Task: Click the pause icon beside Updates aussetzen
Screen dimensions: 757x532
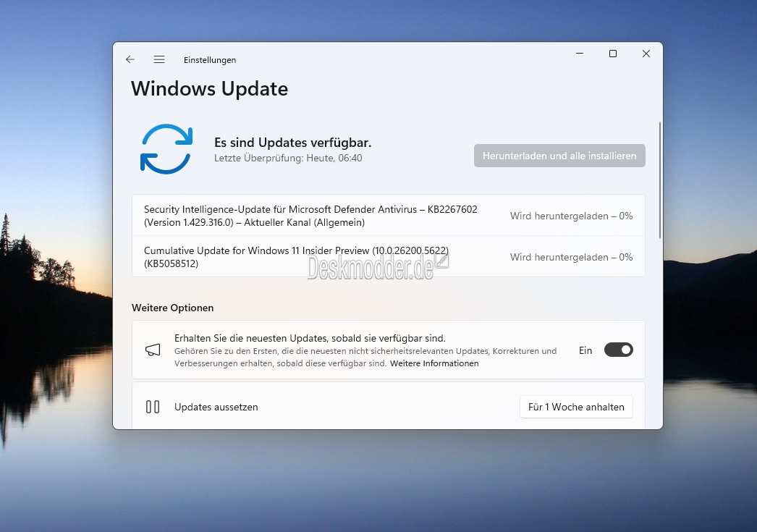Action: pyautogui.click(x=153, y=407)
